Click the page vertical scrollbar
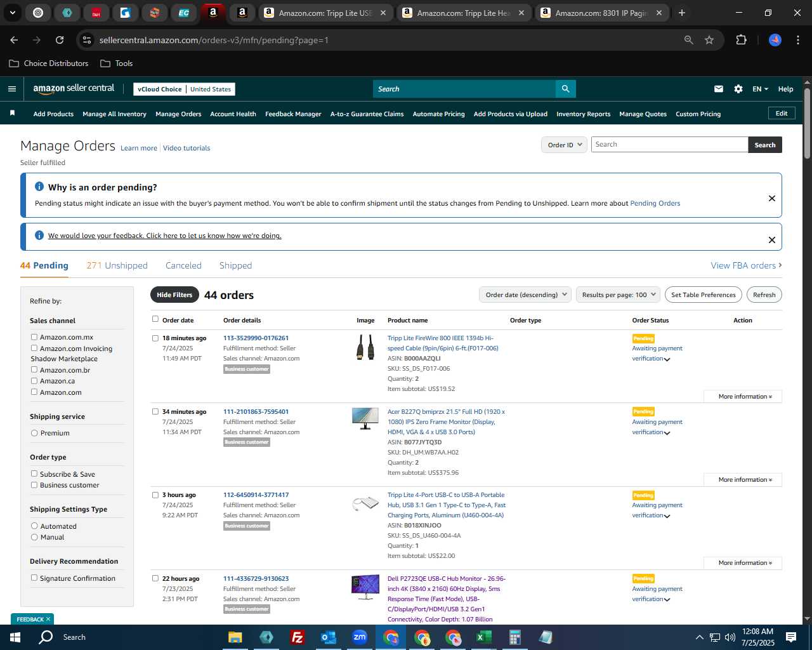This screenshot has height=650, width=812. pos(807,124)
